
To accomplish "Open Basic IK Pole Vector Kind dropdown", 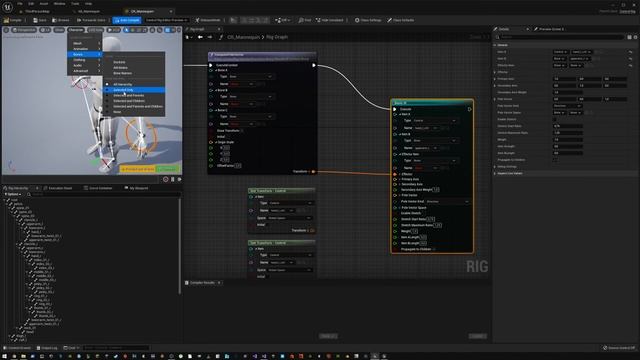I will [x=447, y=201].
